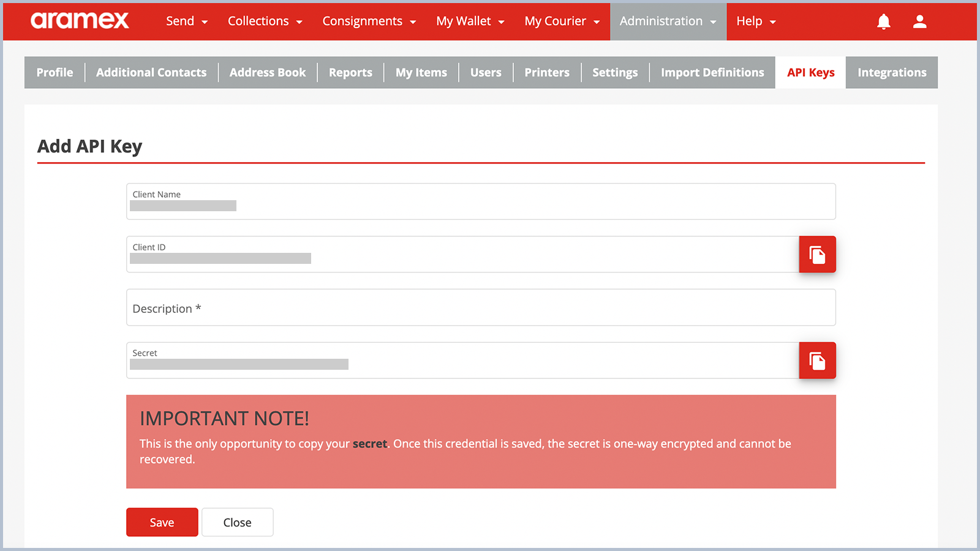The width and height of the screenshot is (980, 551).
Task: Expand the My Wallet dropdown
Action: 469,21
